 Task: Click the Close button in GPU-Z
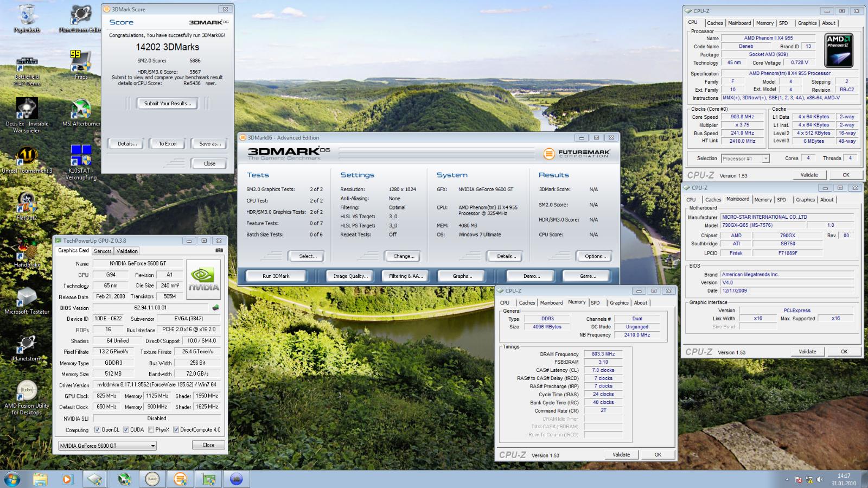(x=208, y=445)
